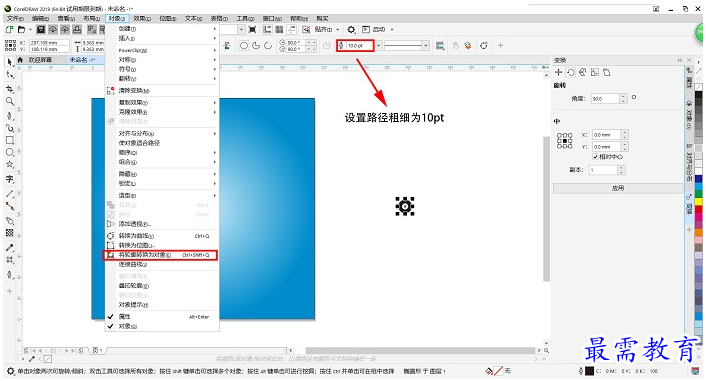Image resolution: width=706 pixels, height=381 pixels.
Task: Click the full-screen preview icon
Action: pos(253,30)
